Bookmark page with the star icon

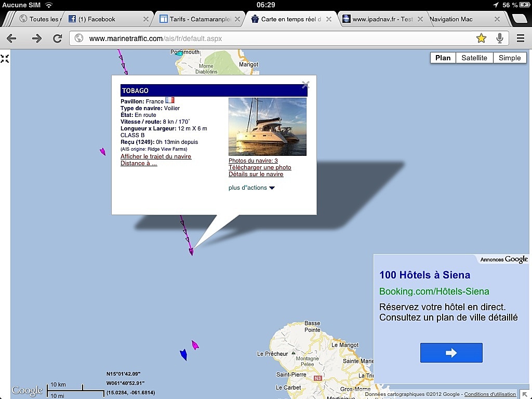[481, 38]
